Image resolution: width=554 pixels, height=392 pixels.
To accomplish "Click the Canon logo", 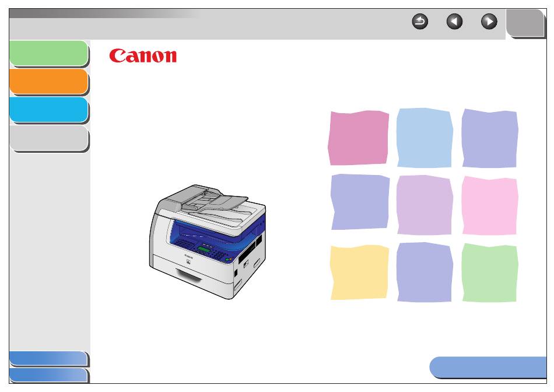I will click(143, 56).
